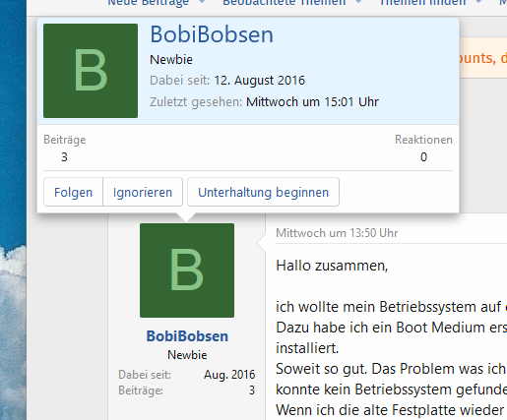
Task: Open the bold BobiBobsen username under the post avatar
Action: pos(187,336)
